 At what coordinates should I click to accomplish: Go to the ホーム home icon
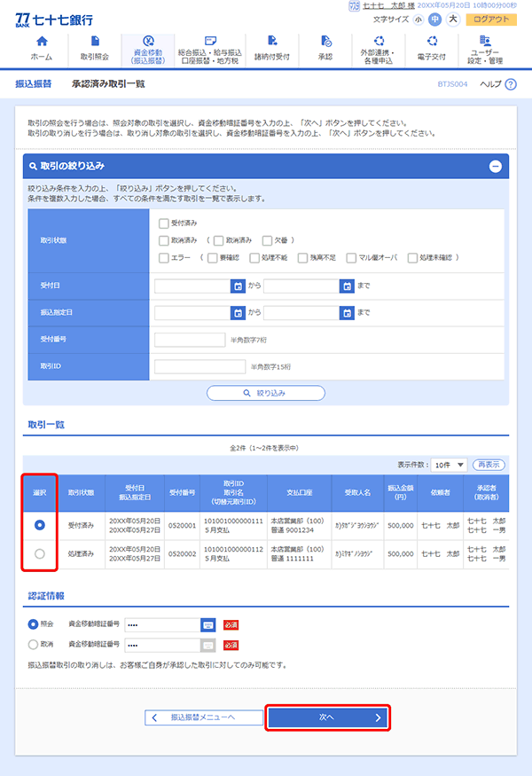(42, 41)
